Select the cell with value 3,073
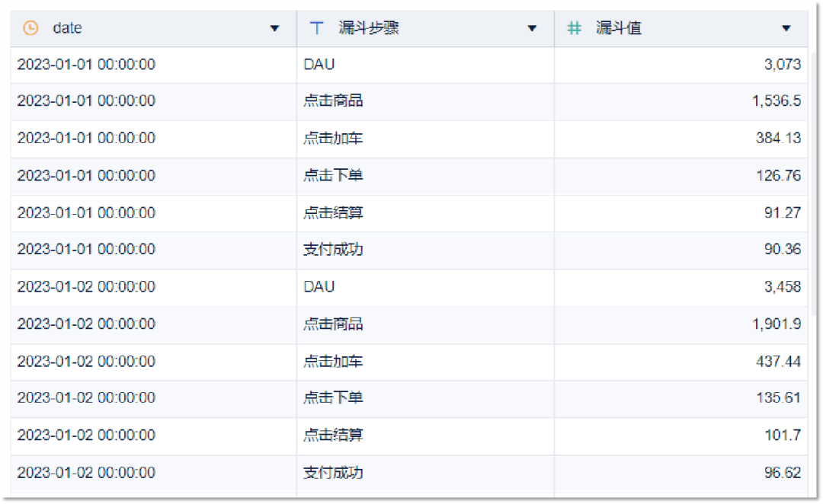823x504 pixels. tap(681, 65)
